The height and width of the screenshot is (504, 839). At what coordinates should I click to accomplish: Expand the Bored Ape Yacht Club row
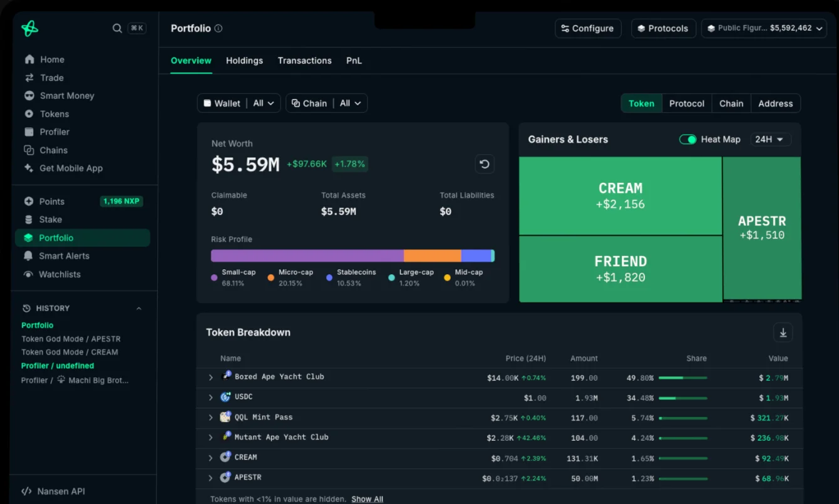click(211, 378)
